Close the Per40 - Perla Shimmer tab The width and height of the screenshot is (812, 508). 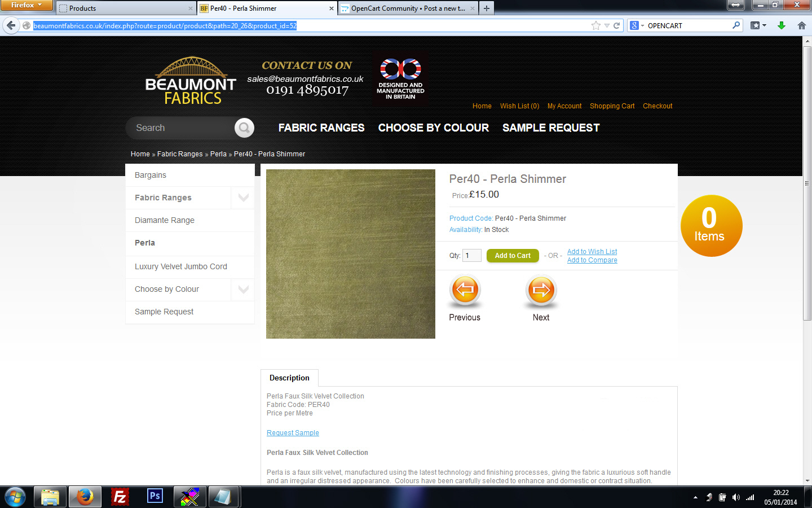pos(332,8)
